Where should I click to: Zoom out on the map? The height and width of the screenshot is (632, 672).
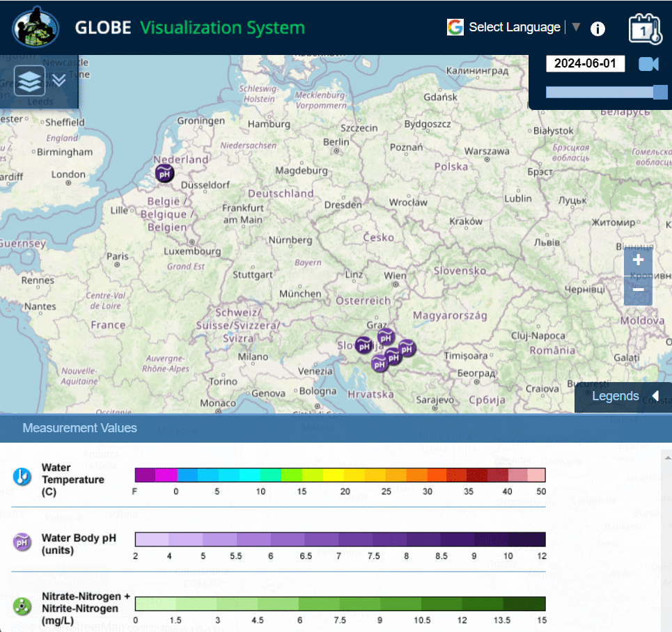pyautogui.click(x=638, y=290)
